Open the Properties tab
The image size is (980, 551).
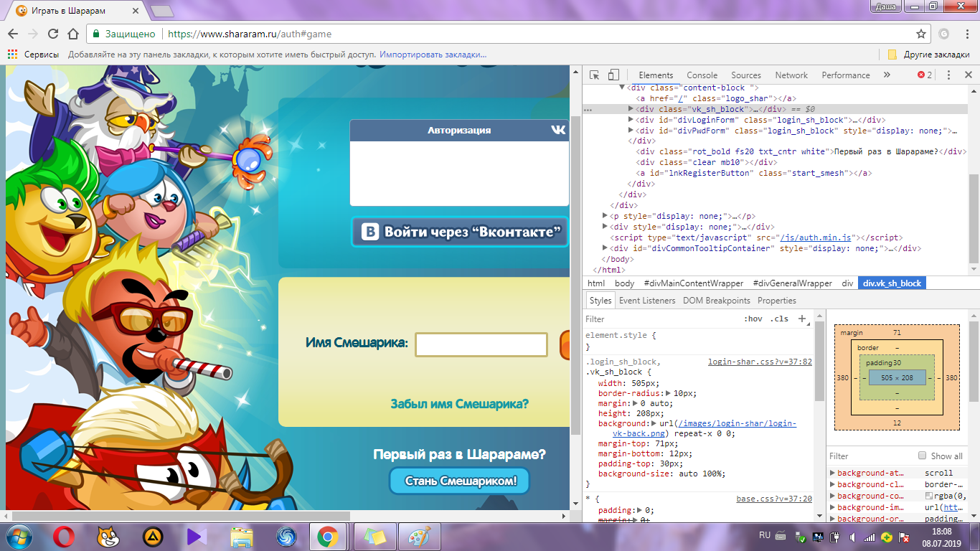click(x=777, y=301)
